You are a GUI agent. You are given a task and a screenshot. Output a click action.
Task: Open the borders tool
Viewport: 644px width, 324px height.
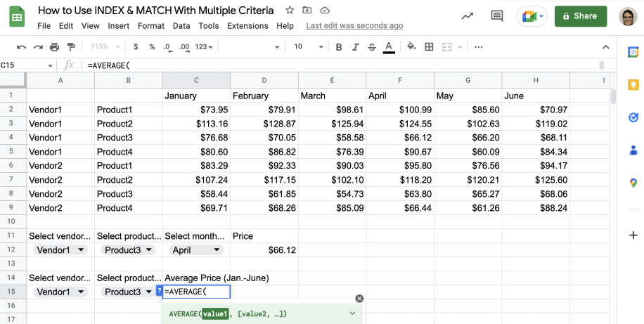pyautogui.click(x=429, y=47)
